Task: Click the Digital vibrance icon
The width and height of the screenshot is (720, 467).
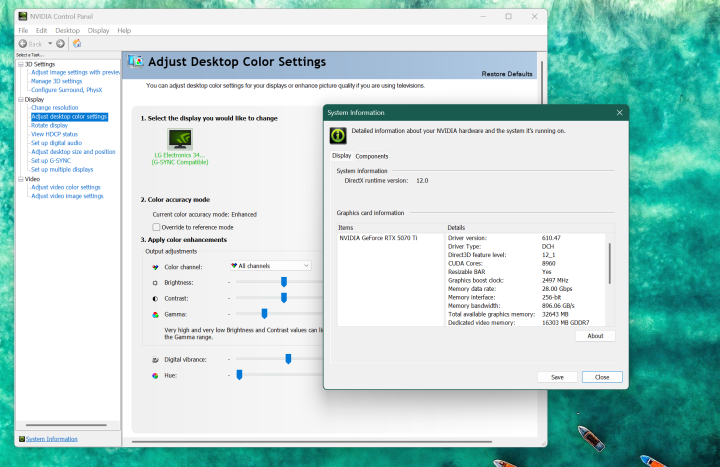Action: point(155,360)
